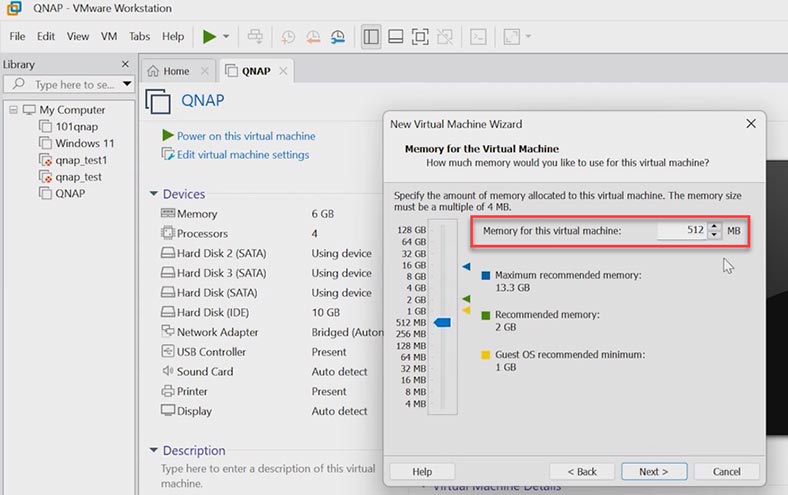Click the Hard Disk 3 (SATA) device
The height and width of the screenshot is (495, 788).
(221, 273)
